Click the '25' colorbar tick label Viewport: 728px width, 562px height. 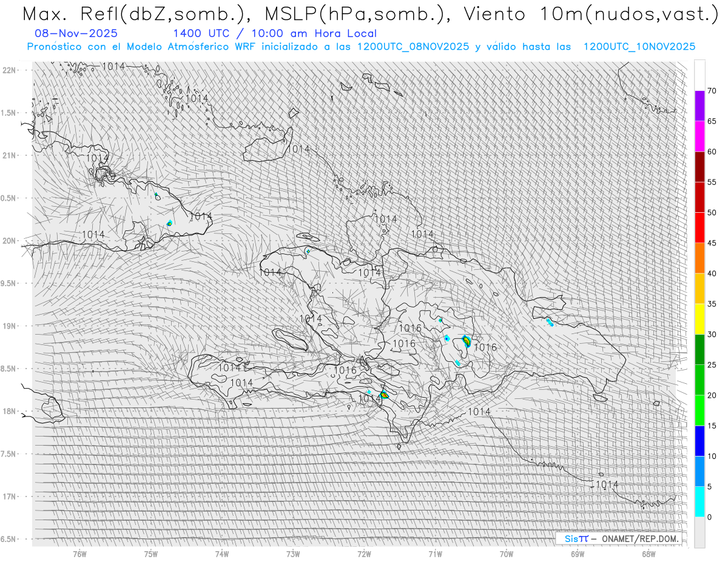tap(712, 365)
